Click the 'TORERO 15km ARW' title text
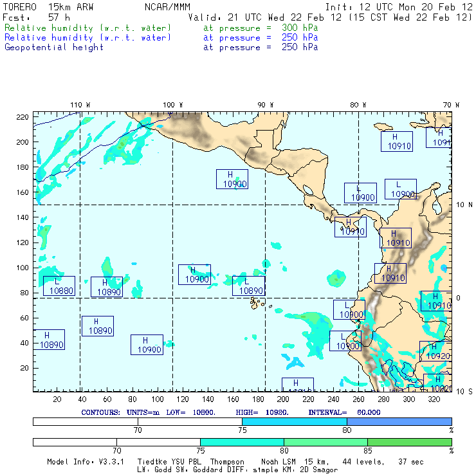This screenshot has width=476, height=476. coord(48,7)
